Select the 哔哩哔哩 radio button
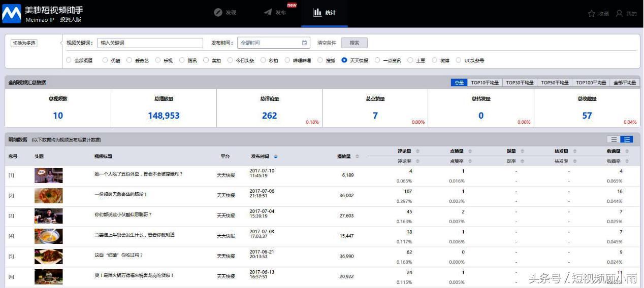 click(x=287, y=60)
